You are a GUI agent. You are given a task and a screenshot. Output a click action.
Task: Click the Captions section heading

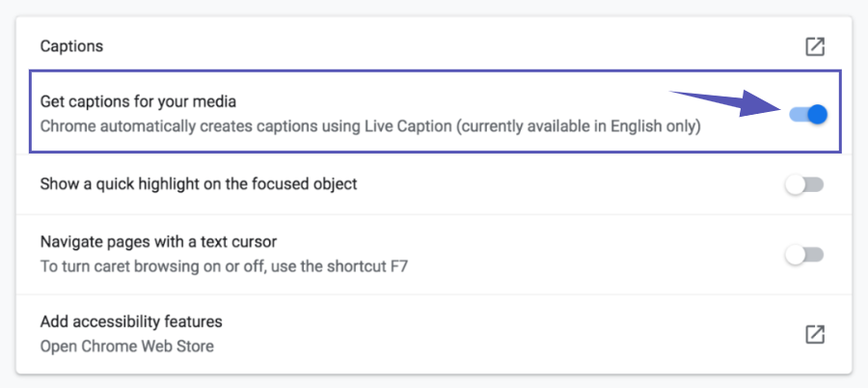pos(71,46)
